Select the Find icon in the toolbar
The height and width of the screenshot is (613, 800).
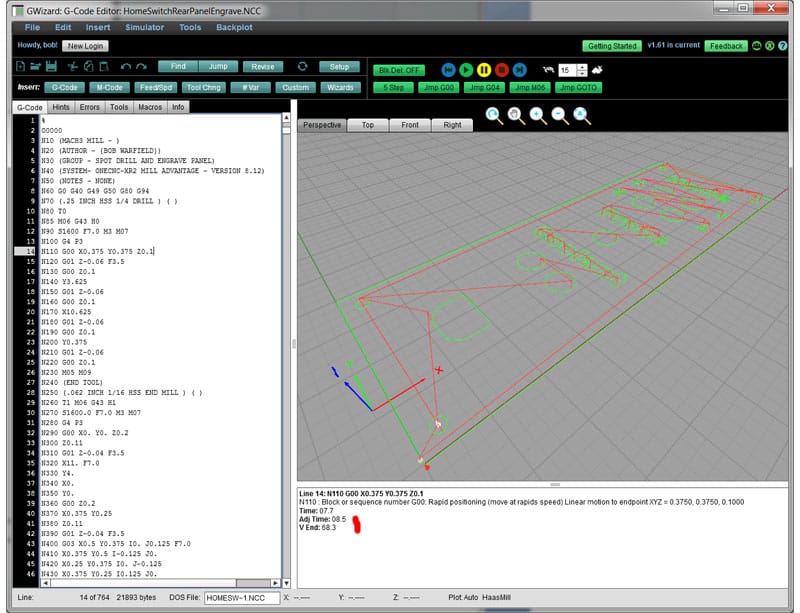click(178, 67)
